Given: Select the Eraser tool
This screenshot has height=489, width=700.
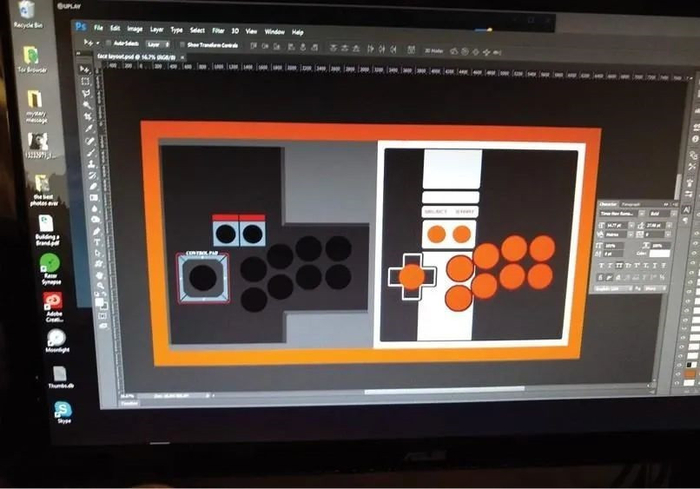Looking at the screenshot, I should 93,187.
